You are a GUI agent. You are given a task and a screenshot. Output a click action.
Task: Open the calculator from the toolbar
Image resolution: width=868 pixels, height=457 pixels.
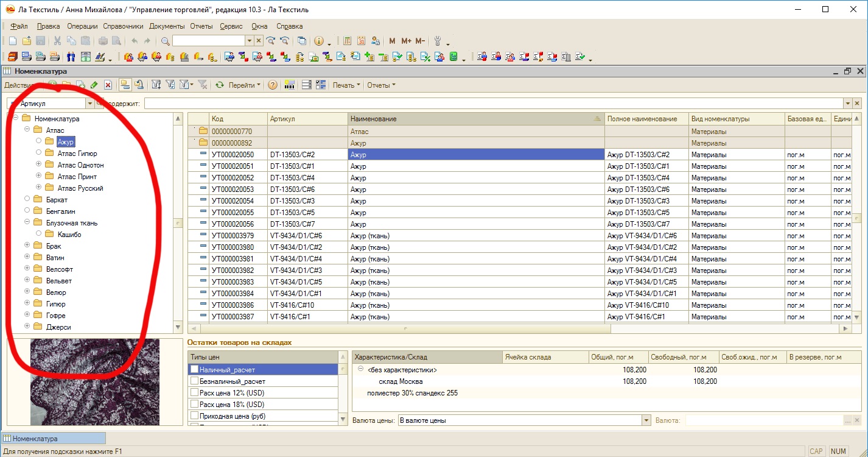(348, 41)
